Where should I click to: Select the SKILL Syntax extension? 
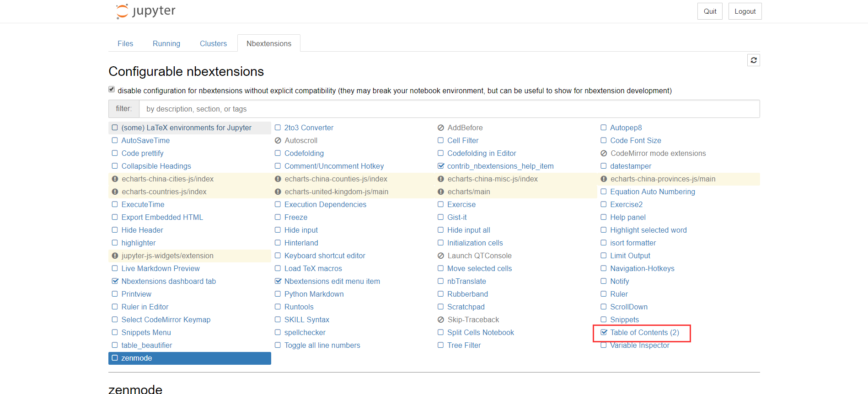307,320
